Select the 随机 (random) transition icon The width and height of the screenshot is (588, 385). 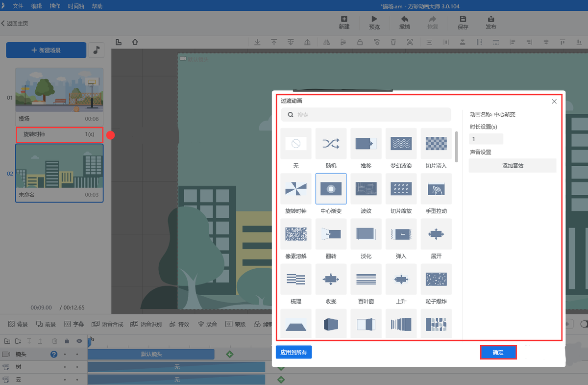click(x=331, y=144)
